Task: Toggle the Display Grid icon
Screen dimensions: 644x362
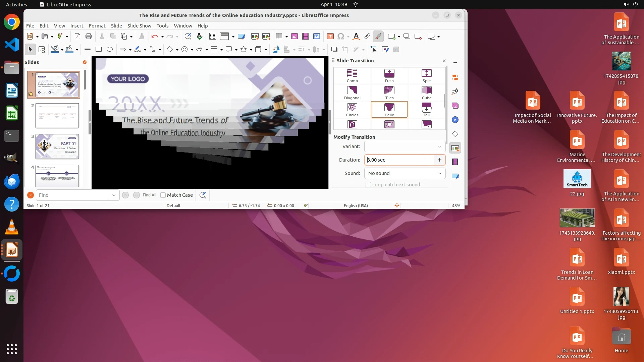Action: click(x=212, y=37)
